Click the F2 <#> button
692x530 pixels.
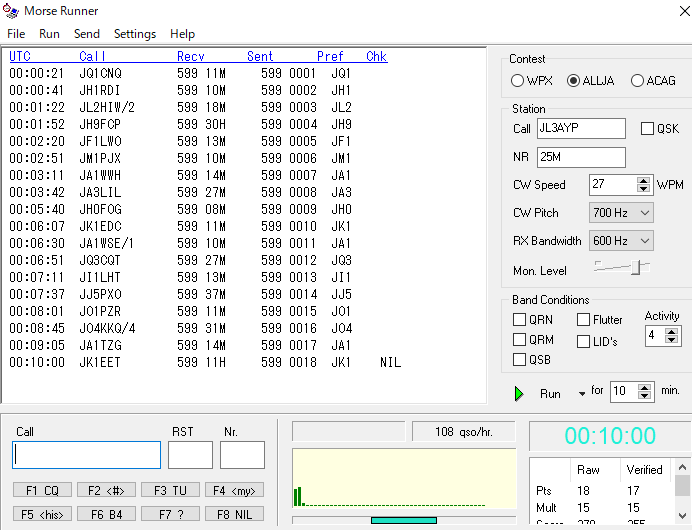click(x=106, y=490)
